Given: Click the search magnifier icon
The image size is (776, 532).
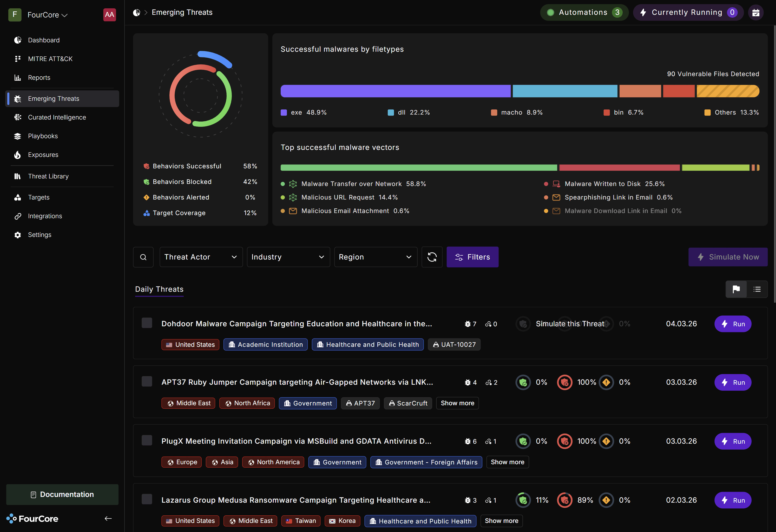Looking at the screenshot, I should 143,257.
